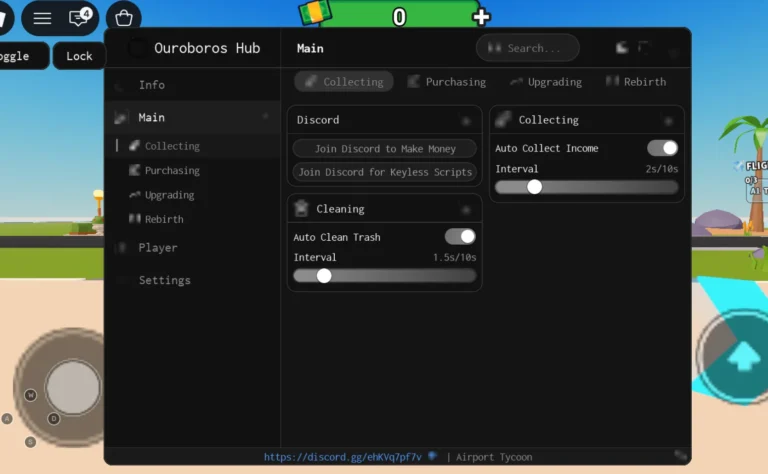The height and width of the screenshot is (474, 768).
Task: Click the 2s/10s interval value
Action: (662, 169)
